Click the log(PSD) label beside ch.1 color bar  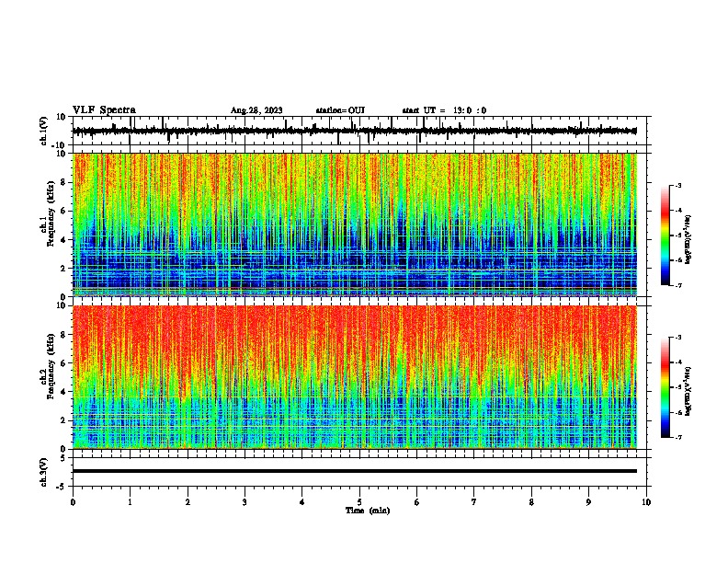pos(688,239)
